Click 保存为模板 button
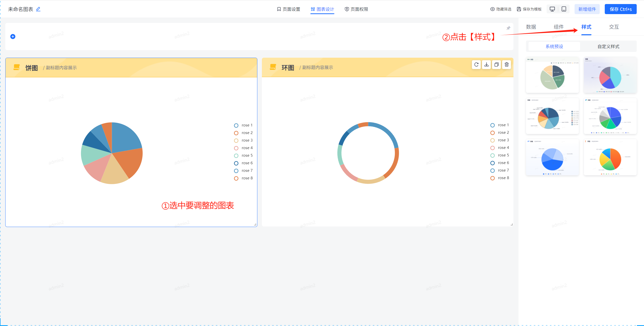Viewport: 644px width, 326px height. pyautogui.click(x=529, y=9)
